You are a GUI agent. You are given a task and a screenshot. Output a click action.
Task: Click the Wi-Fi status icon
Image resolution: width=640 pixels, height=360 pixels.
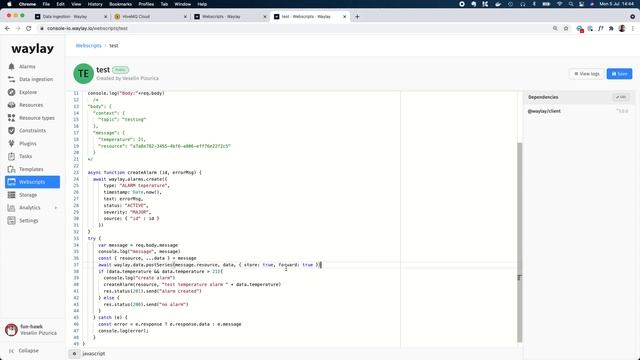coord(560,4)
